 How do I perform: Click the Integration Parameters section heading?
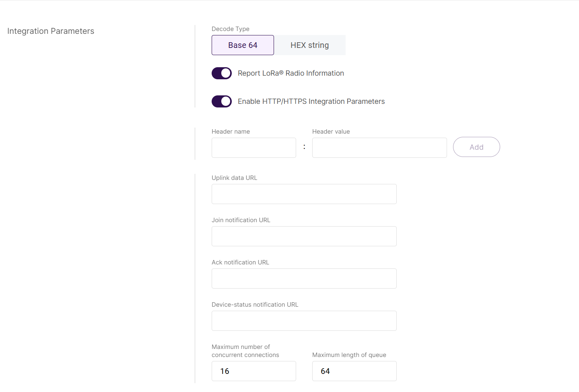[x=51, y=31]
